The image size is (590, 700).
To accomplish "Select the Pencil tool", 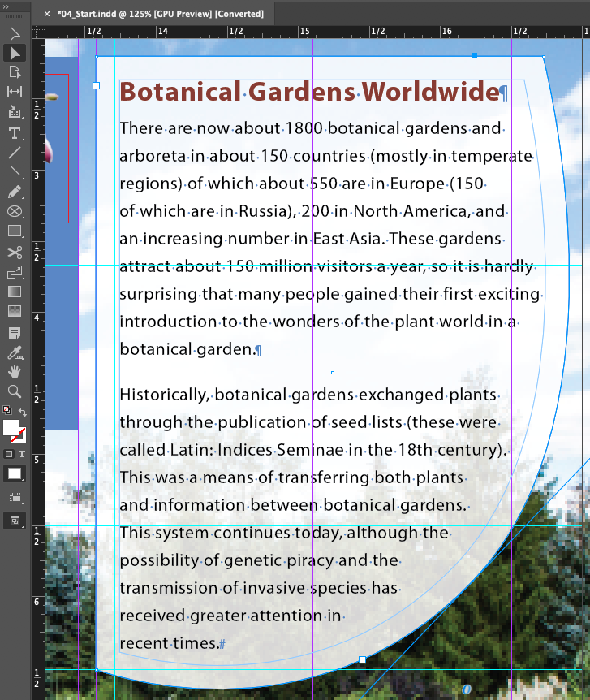I will click(15, 192).
